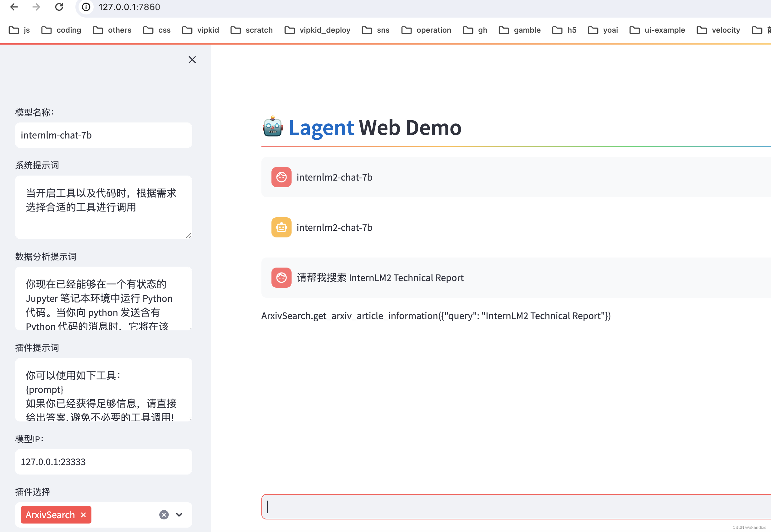
Task: Open the velocity bookmark folder
Action: click(x=718, y=30)
